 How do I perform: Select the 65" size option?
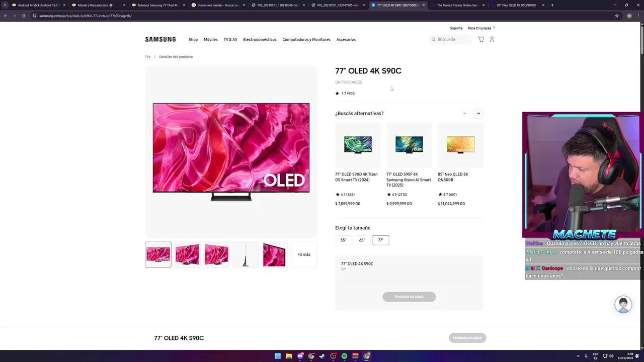(x=362, y=240)
